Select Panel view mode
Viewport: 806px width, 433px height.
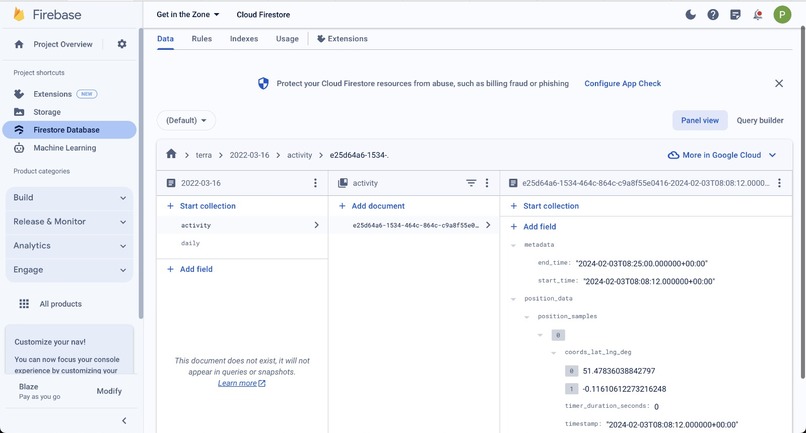coord(699,120)
